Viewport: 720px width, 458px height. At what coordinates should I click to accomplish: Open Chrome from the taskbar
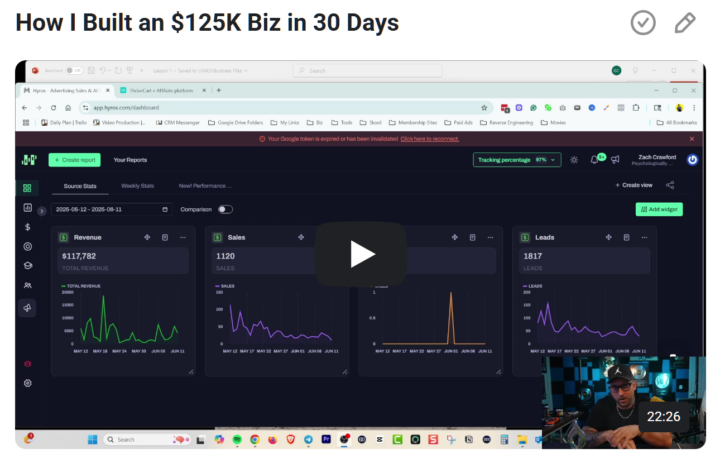(x=254, y=440)
